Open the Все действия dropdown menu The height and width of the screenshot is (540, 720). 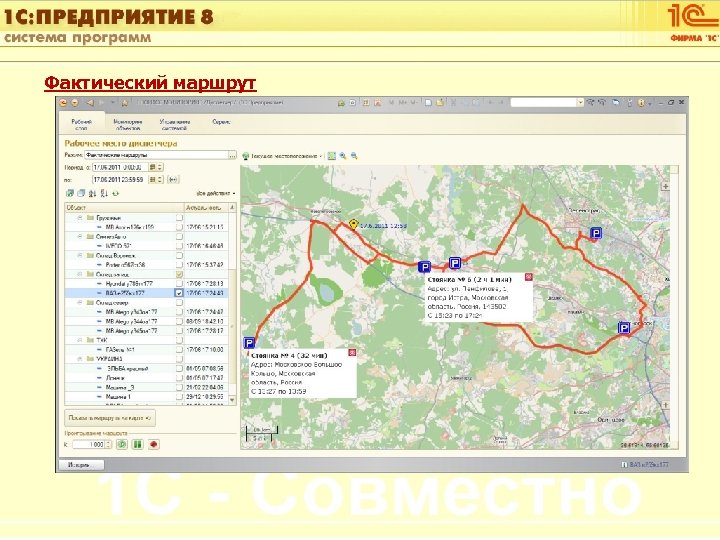pos(216,193)
